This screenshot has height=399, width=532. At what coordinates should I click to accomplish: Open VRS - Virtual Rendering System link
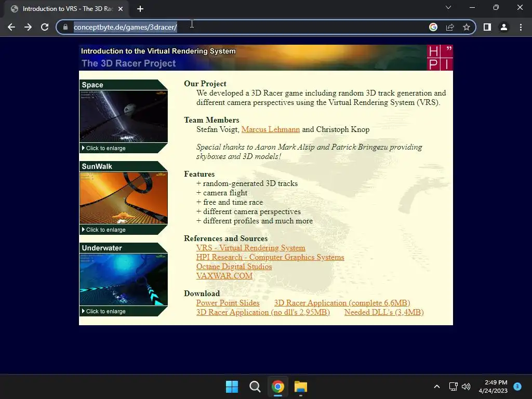click(x=251, y=248)
